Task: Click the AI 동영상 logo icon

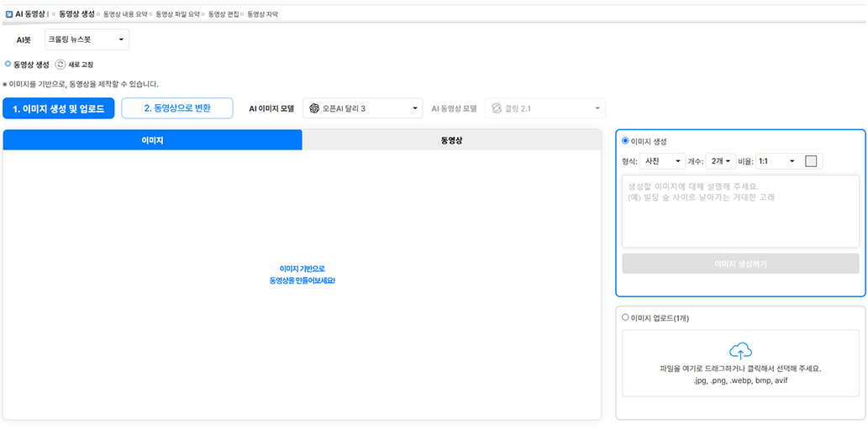Action: pos(9,14)
